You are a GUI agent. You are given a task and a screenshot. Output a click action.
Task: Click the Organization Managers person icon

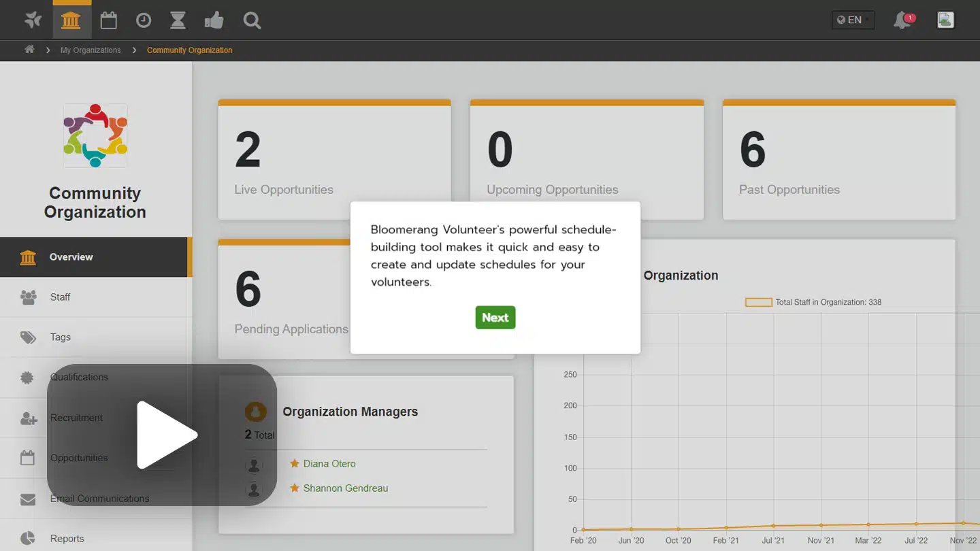[256, 412]
